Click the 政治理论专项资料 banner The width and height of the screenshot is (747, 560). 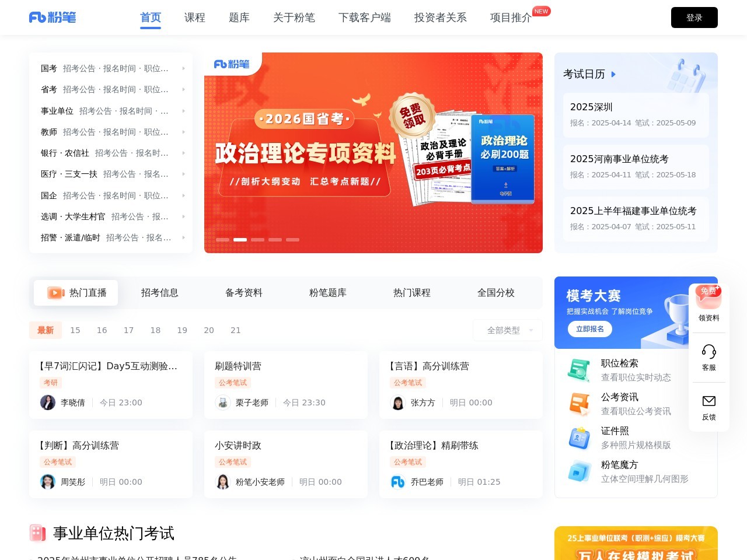click(373, 153)
